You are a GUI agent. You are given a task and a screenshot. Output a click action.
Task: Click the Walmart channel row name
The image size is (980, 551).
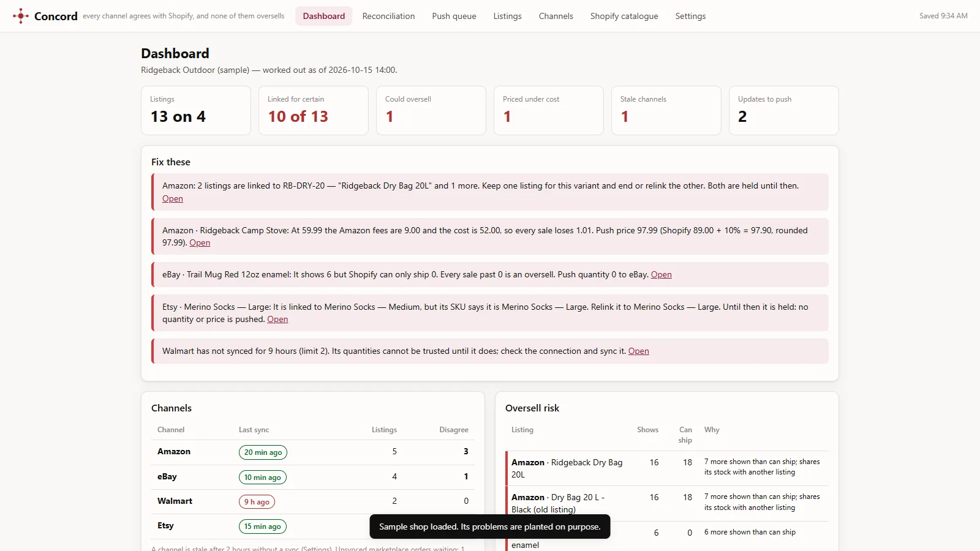[175, 501]
